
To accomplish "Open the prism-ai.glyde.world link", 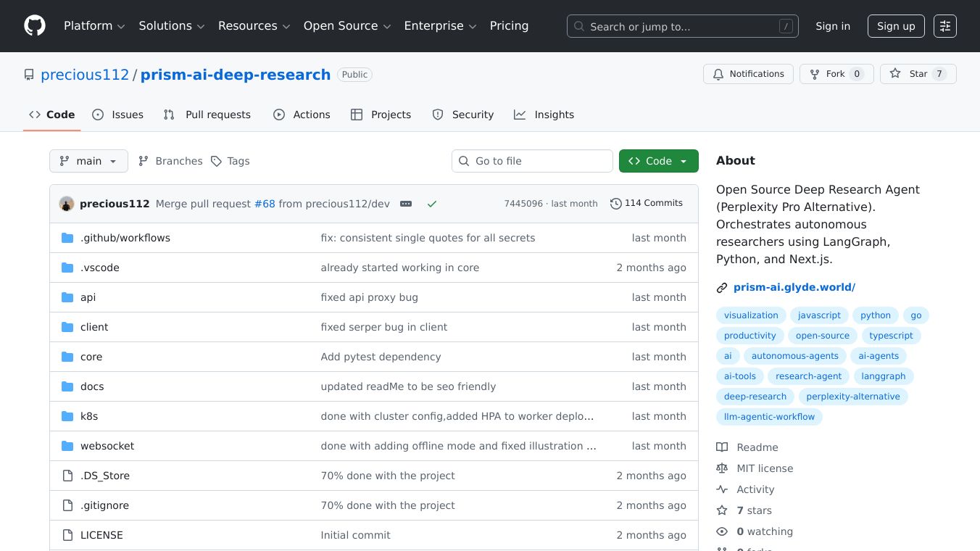I will [794, 287].
